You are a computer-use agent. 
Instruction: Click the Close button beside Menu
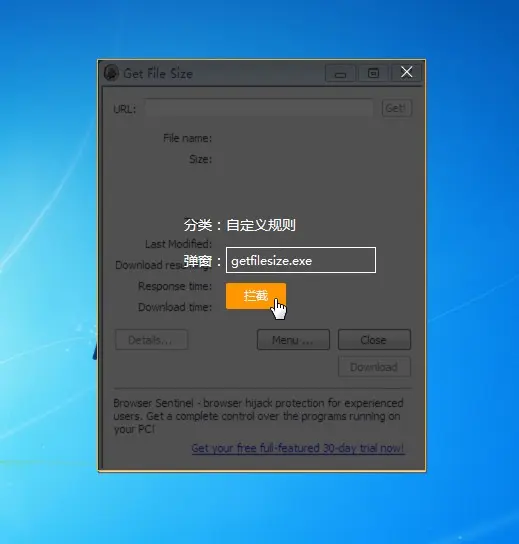374,340
